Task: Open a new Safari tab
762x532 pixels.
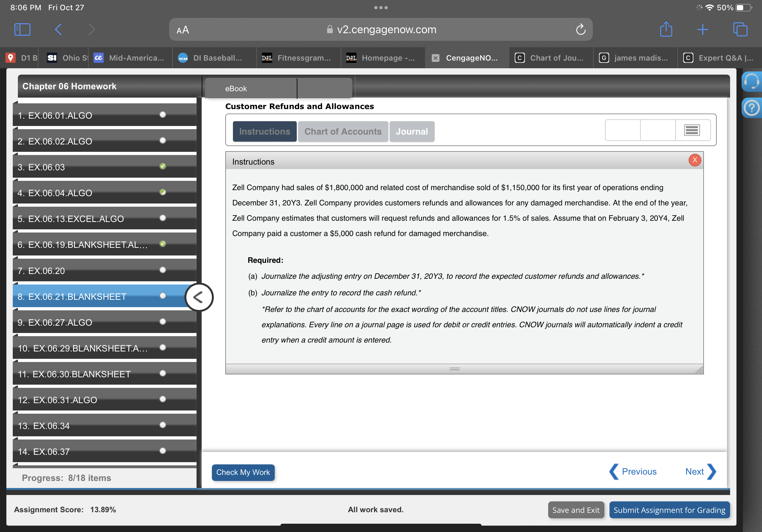Action: click(x=702, y=30)
